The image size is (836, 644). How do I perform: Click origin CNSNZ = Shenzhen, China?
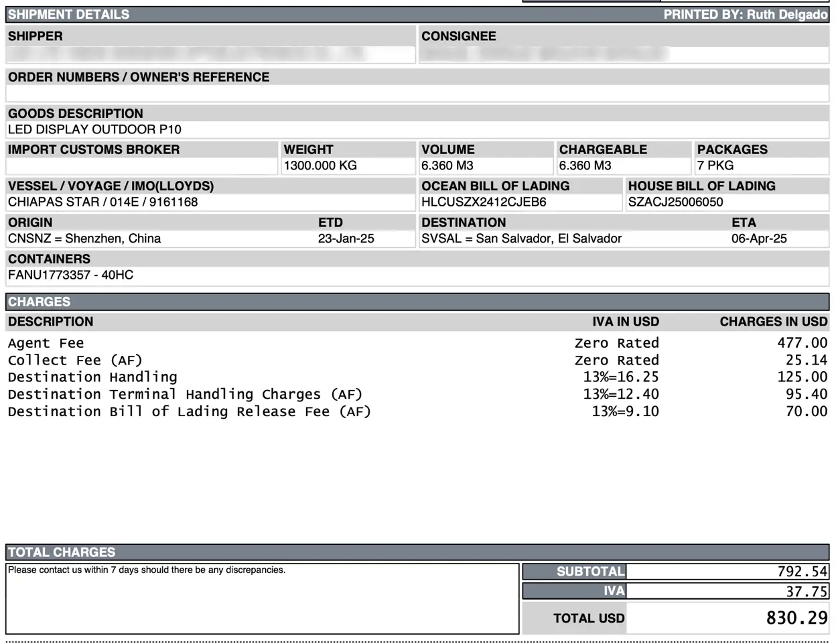[x=84, y=239]
